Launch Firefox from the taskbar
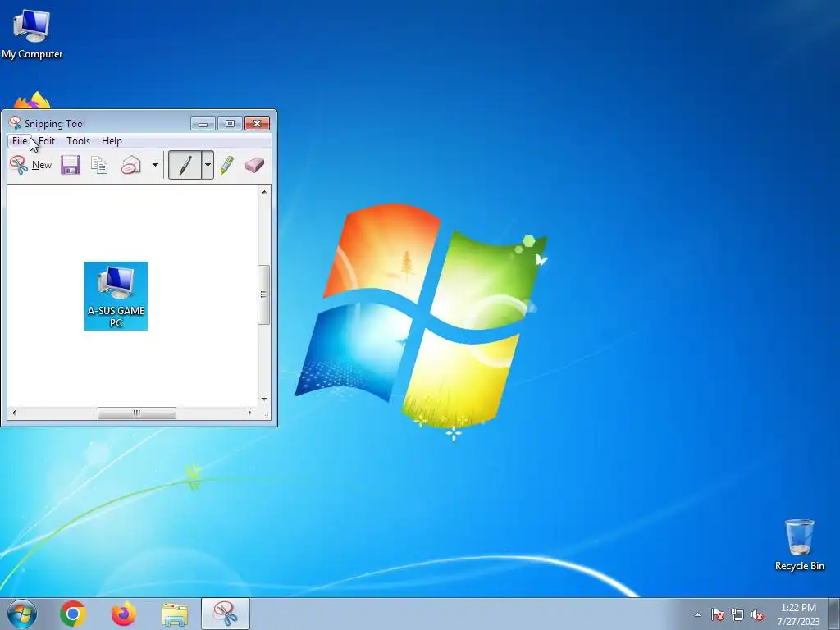The height and width of the screenshot is (630, 840). pos(124,614)
